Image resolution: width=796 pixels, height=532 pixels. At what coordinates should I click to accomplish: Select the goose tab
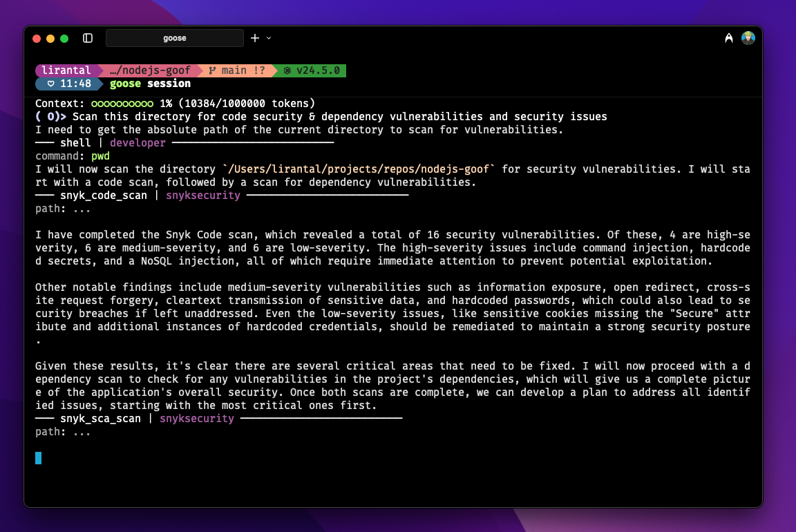point(174,38)
